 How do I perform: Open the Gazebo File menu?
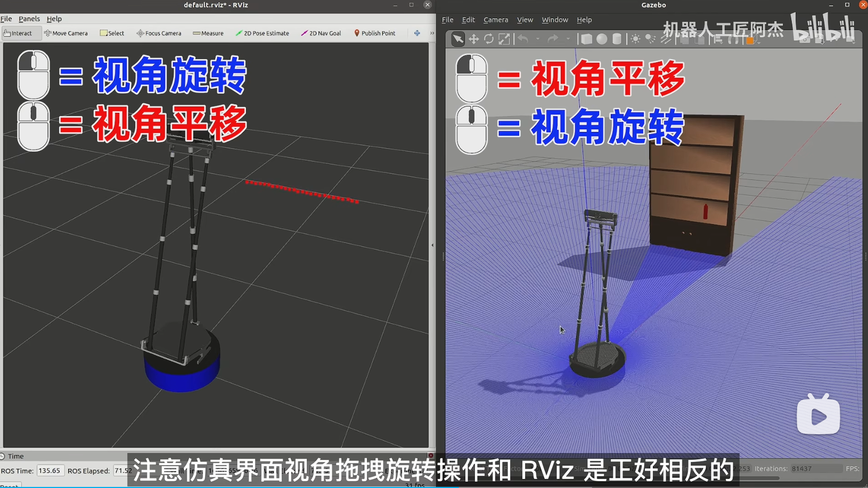pyautogui.click(x=448, y=20)
